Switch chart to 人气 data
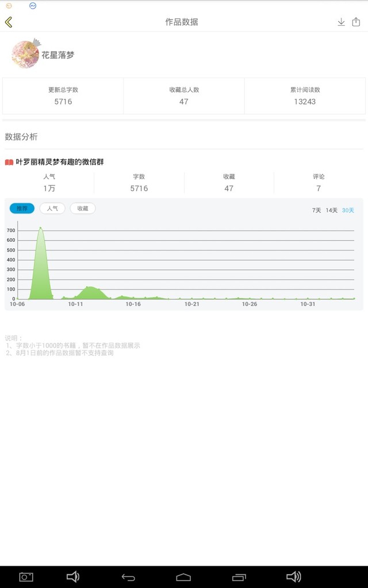The height and width of the screenshot is (588, 368). click(52, 208)
